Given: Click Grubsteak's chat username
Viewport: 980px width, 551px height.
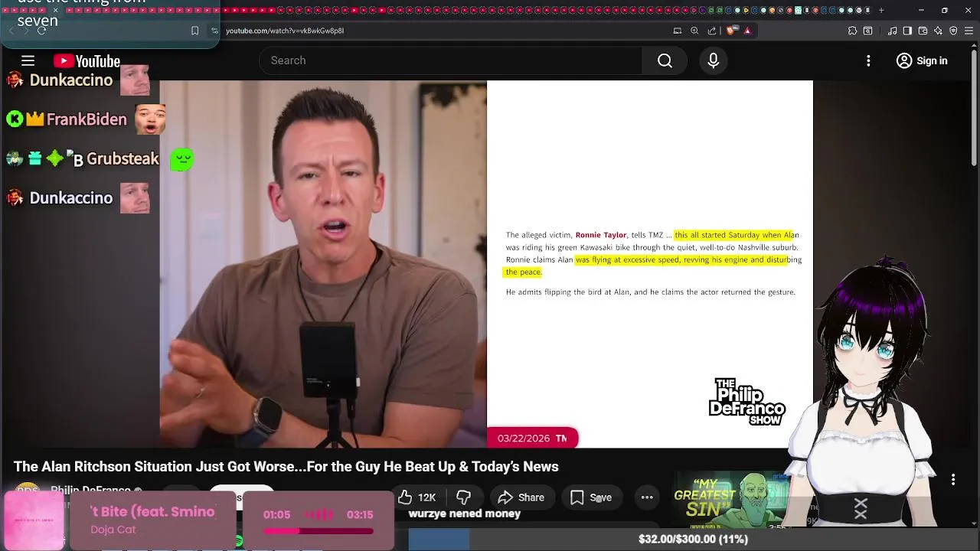Looking at the screenshot, I should pyautogui.click(x=122, y=158).
